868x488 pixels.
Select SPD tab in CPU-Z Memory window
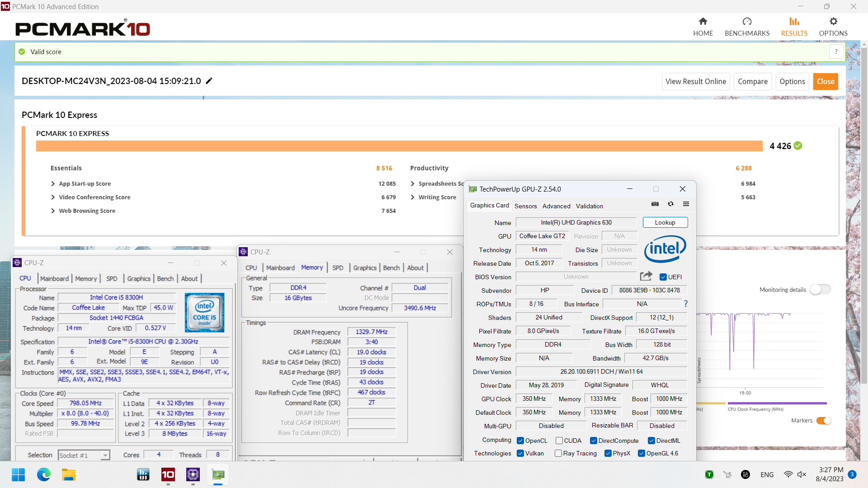click(x=338, y=267)
